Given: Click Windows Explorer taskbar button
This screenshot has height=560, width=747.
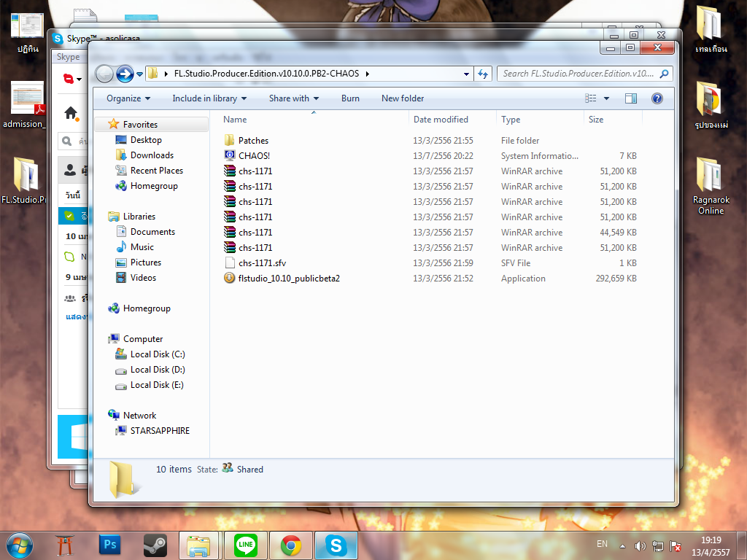Looking at the screenshot, I should pos(198,545).
